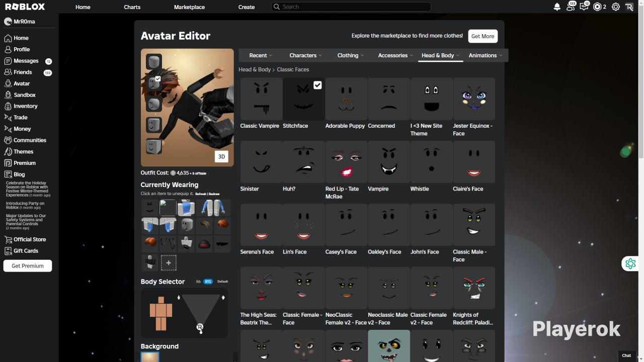Click the Sandbox icon in sidebar
644x362 pixels.
coord(8,95)
